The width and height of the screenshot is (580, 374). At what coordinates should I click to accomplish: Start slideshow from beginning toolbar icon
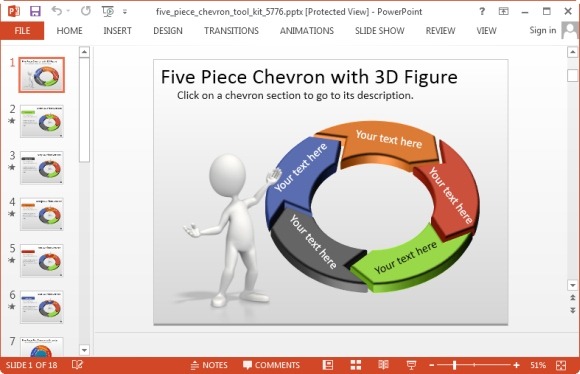pyautogui.click(x=108, y=11)
